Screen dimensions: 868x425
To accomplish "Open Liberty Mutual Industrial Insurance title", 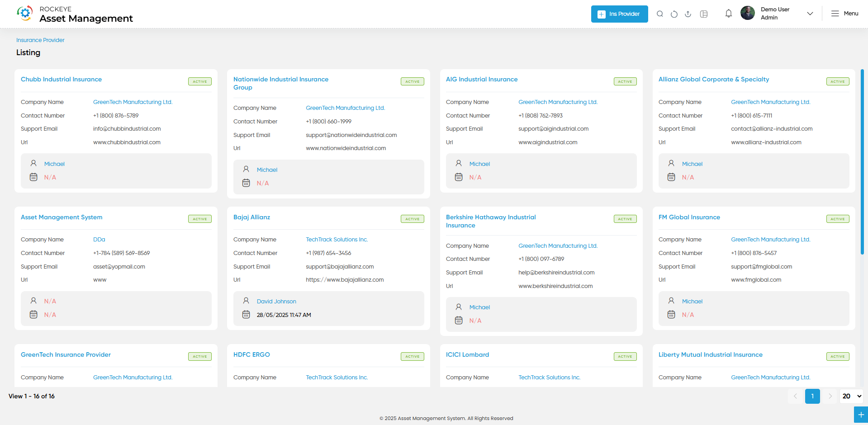I will [x=711, y=354].
